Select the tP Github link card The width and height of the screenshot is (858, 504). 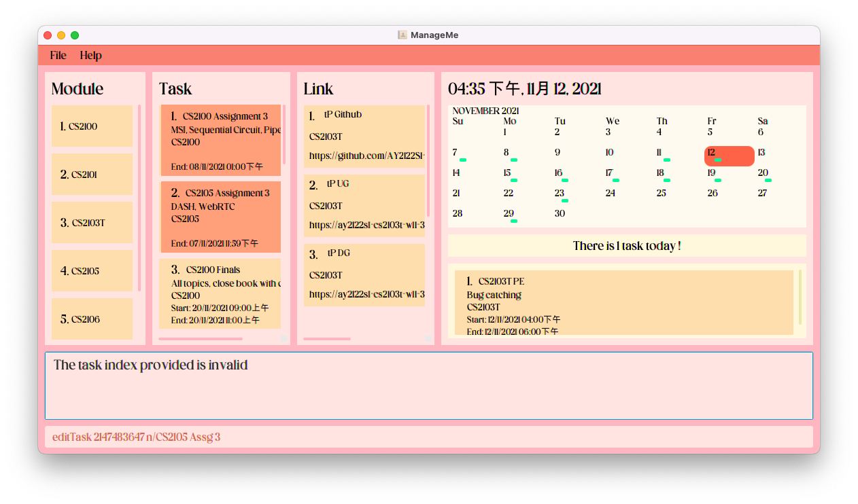pyautogui.click(x=364, y=136)
